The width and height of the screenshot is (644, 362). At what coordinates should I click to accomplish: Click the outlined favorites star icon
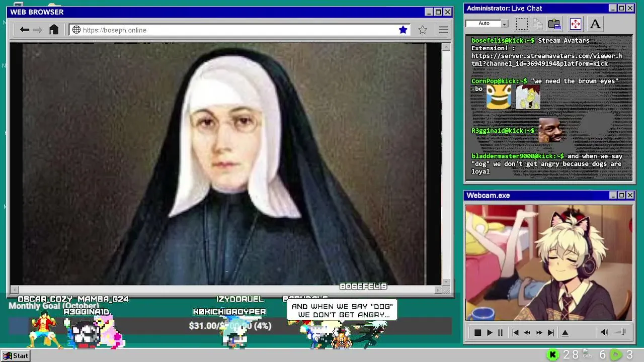point(423,30)
